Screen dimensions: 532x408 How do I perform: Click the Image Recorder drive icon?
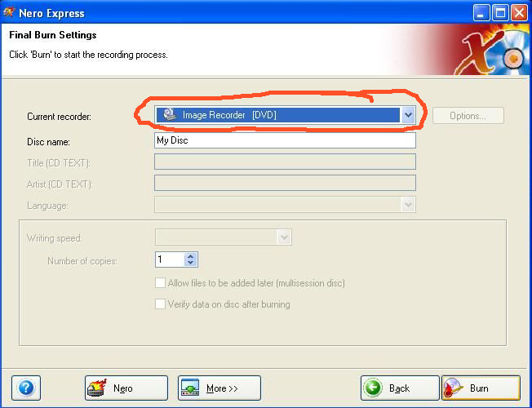[169, 114]
